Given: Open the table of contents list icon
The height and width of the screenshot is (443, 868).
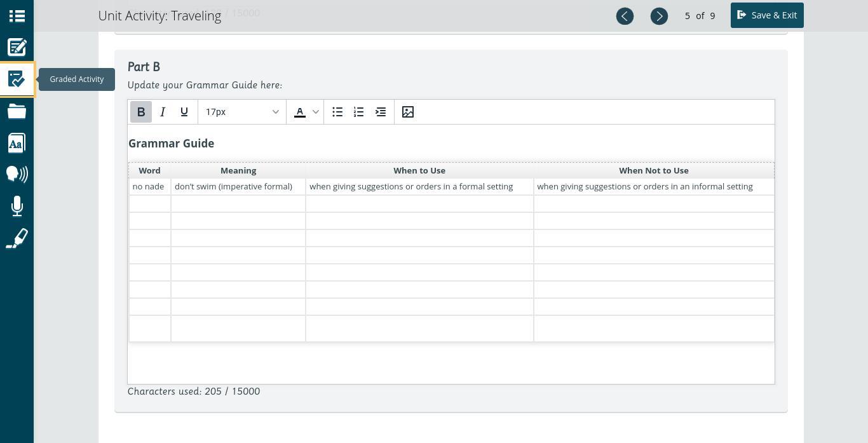Looking at the screenshot, I should (17, 16).
